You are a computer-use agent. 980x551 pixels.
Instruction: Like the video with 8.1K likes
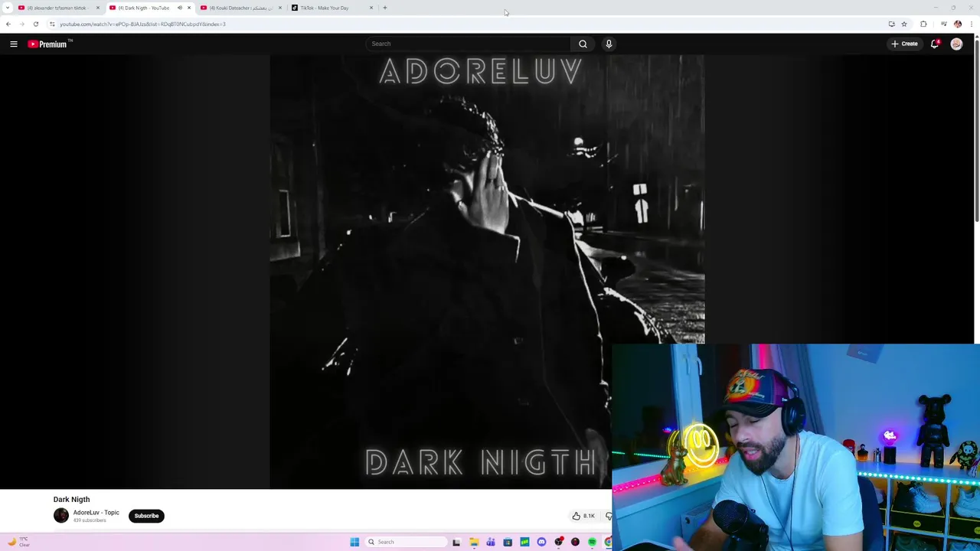(x=583, y=516)
